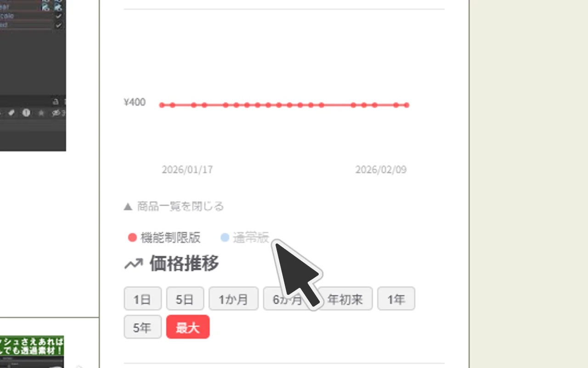Viewport: 588px width, 368px height.
Task: Select the highlighted 最大 range button
Action: point(188,327)
